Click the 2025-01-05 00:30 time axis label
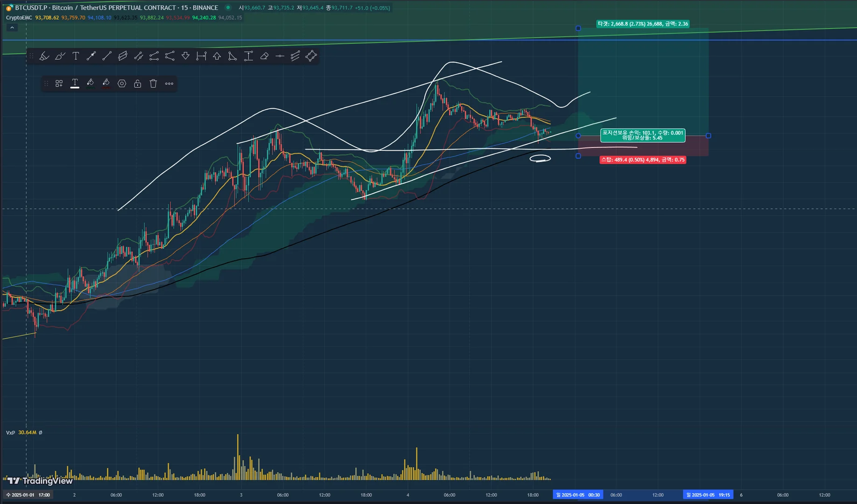 pyautogui.click(x=578, y=495)
